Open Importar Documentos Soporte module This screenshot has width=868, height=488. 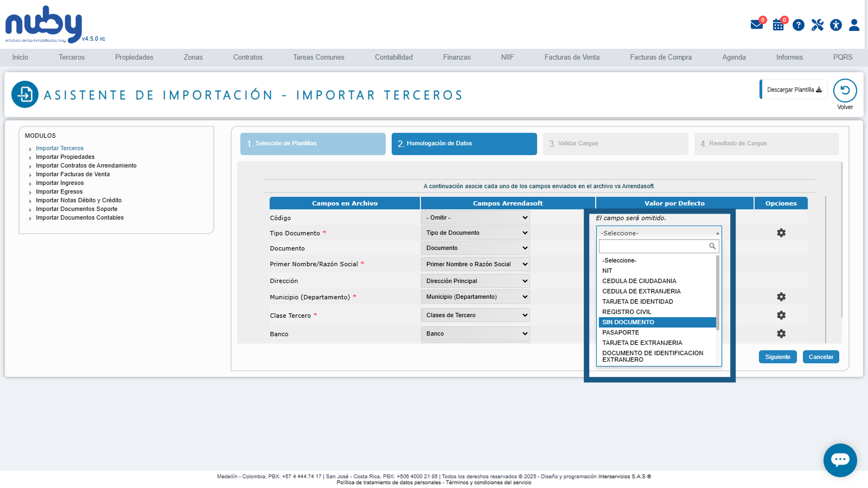tap(76, 209)
